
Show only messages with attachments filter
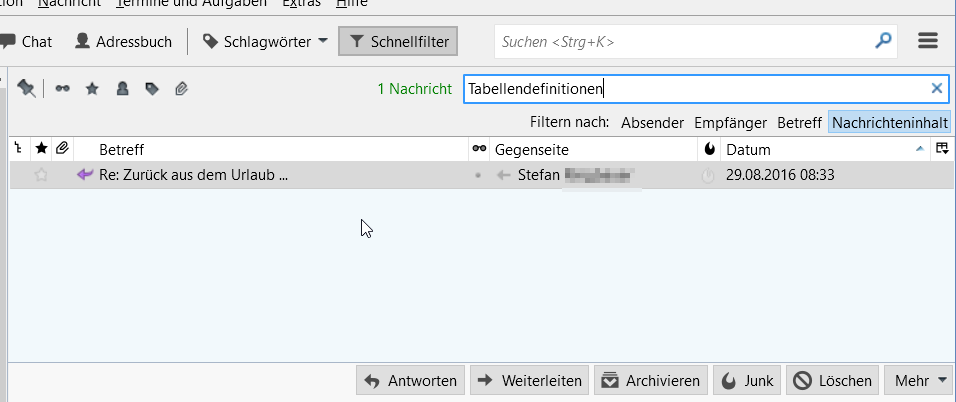(x=182, y=88)
